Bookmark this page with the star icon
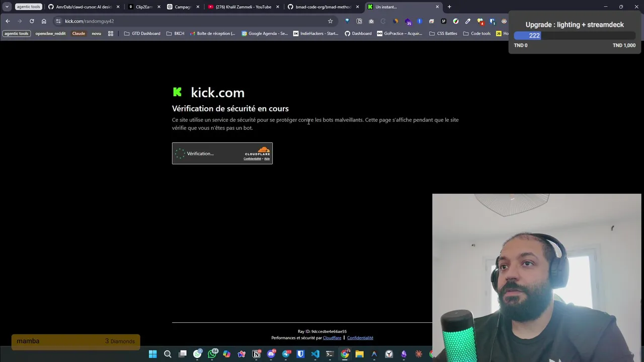 [330, 21]
